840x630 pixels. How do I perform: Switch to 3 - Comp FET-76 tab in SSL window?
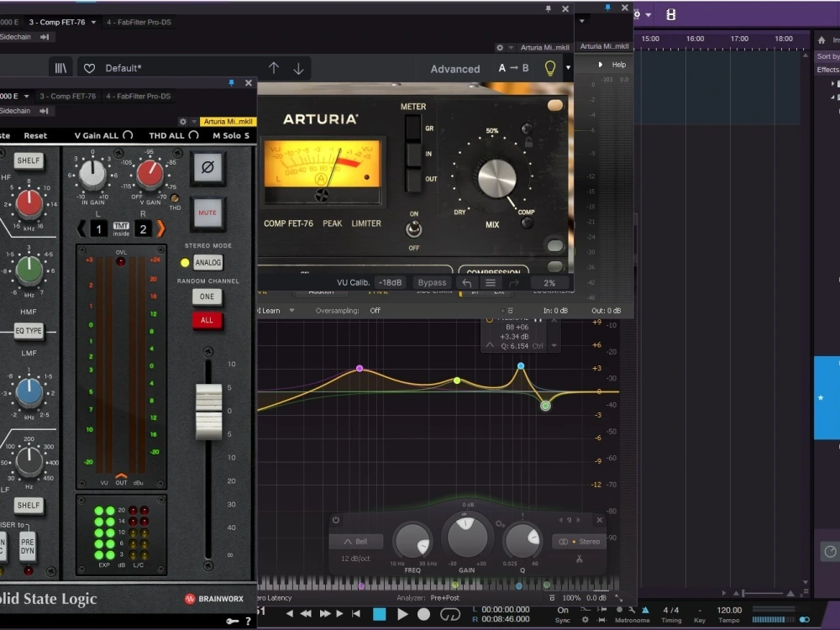coord(67,97)
